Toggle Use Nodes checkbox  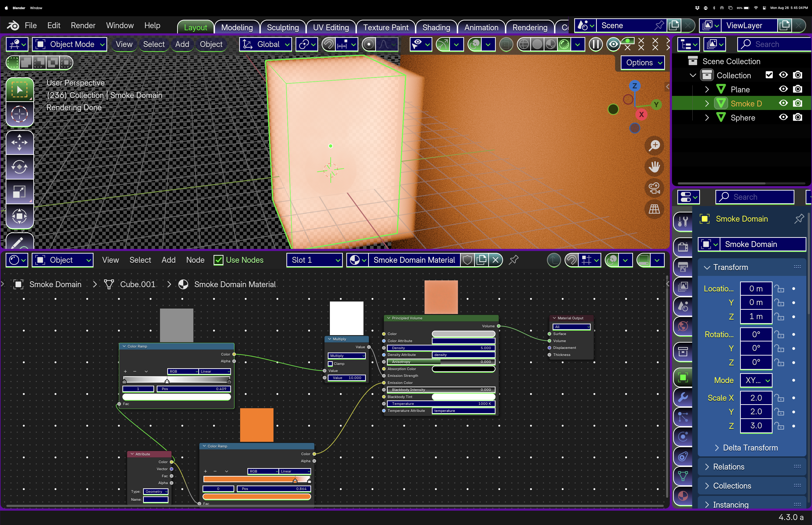click(x=218, y=260)
